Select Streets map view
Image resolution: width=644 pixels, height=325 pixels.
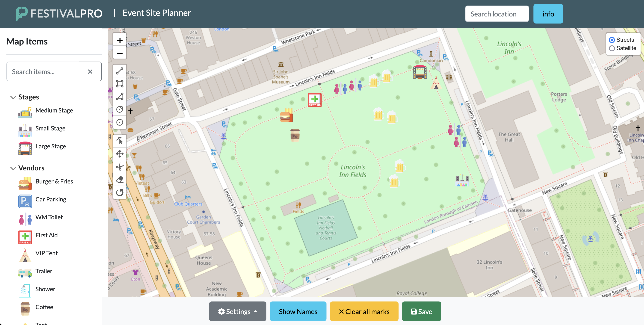coord(612,40)
